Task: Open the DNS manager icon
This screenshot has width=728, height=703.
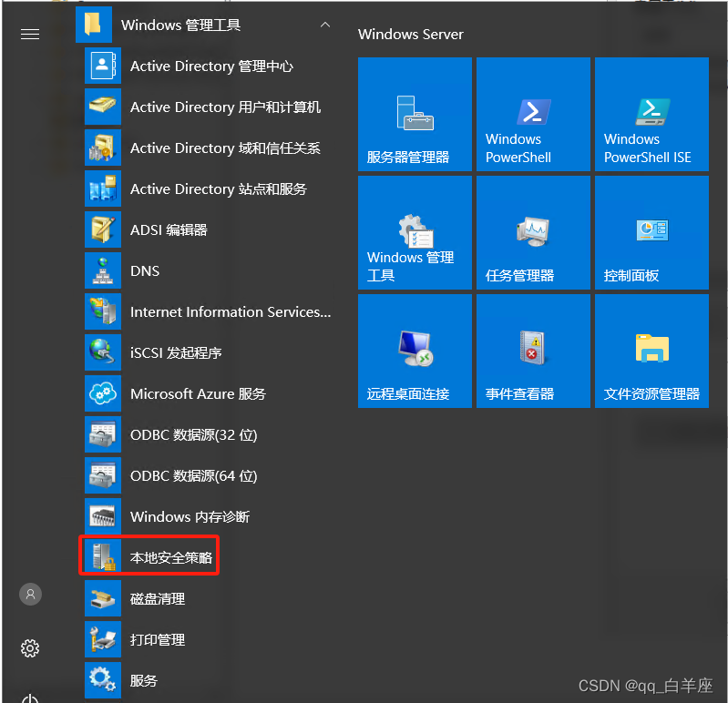Action: coord(103,270)
